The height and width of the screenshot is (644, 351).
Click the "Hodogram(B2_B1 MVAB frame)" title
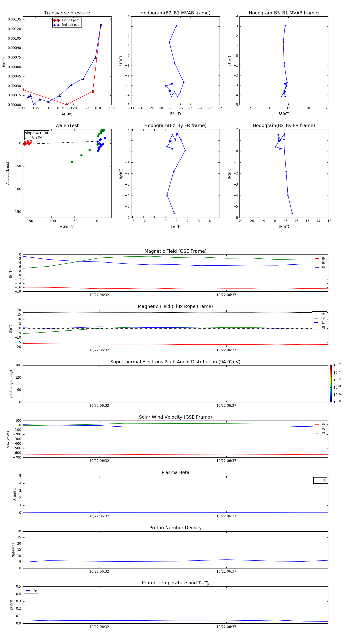coord(175,13)
